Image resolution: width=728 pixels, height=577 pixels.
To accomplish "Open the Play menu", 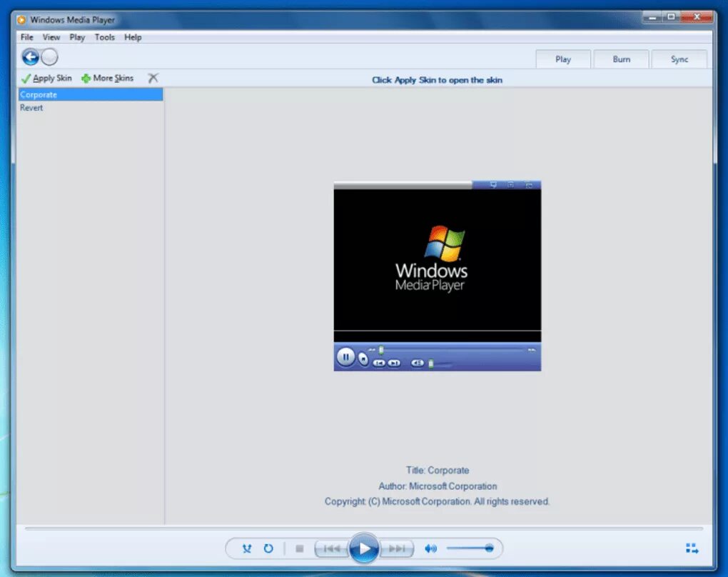I will 77,37.
